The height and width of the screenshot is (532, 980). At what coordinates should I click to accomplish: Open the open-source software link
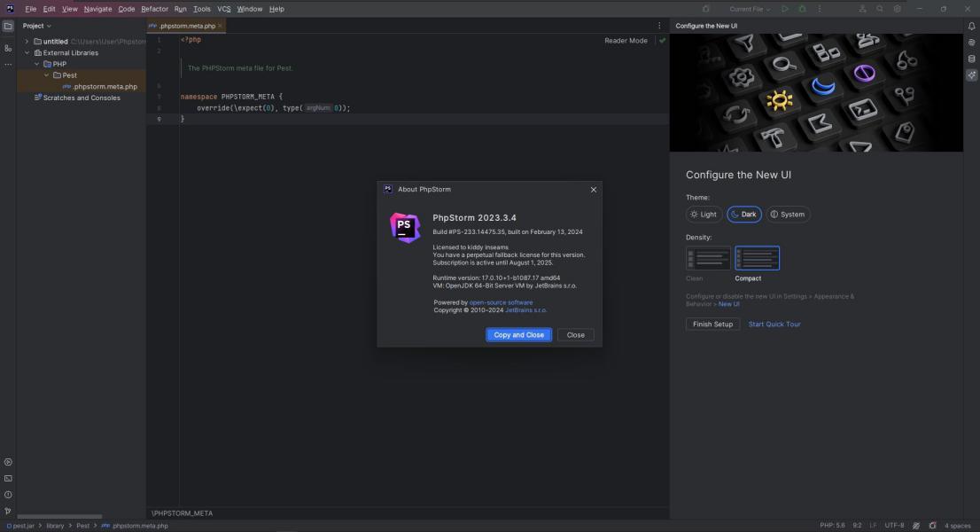click(x=502, y=302)
